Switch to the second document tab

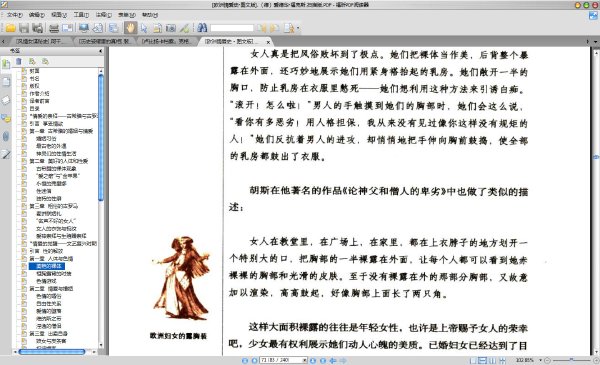coord(104,41)
